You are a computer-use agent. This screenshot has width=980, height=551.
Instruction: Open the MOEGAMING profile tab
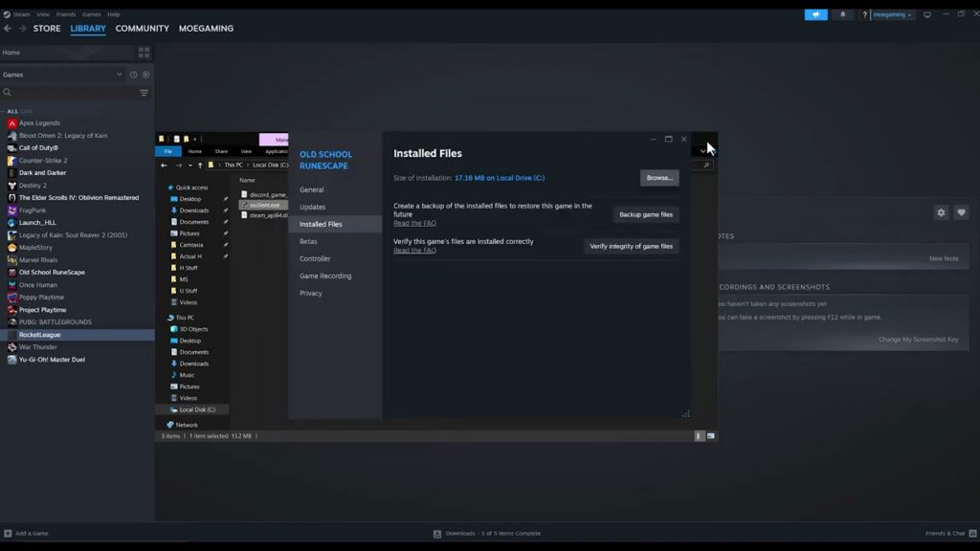tap(207, 29)
